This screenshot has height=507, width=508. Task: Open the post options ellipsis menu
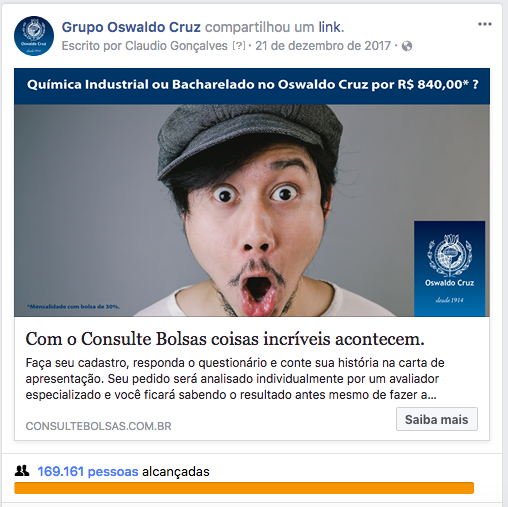pos(485,24)
